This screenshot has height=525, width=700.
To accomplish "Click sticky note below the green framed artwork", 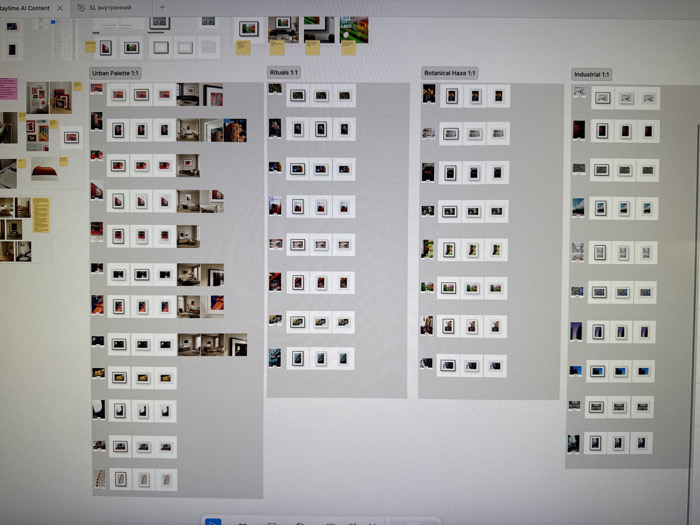I will click(243, 47).
